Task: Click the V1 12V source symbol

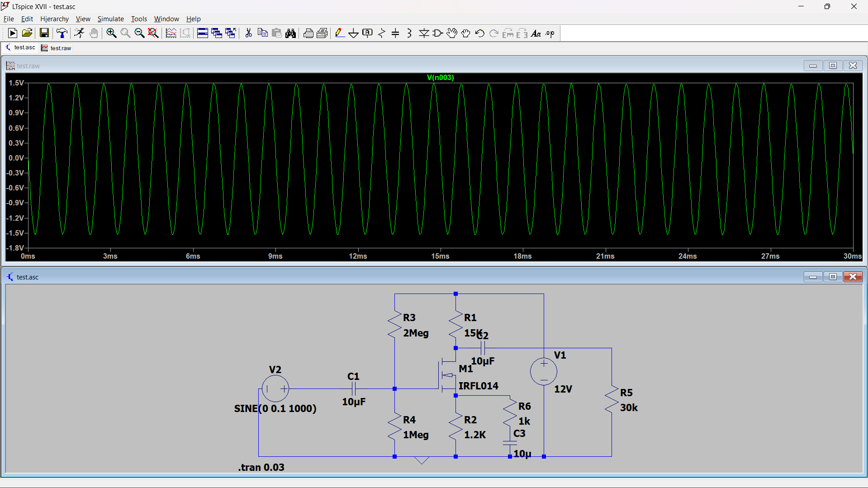Action: (x=544, y=371)
